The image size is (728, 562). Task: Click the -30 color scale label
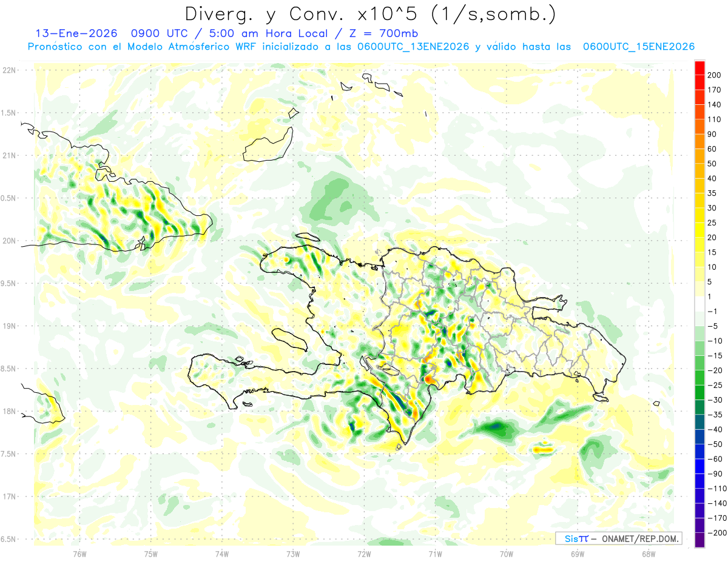point(715,400)
